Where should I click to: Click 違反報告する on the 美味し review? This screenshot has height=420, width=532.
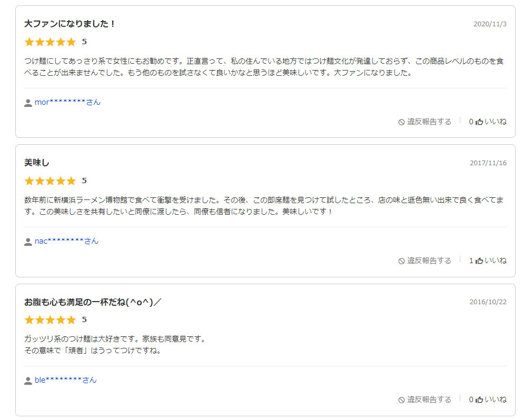click(429, 261)
